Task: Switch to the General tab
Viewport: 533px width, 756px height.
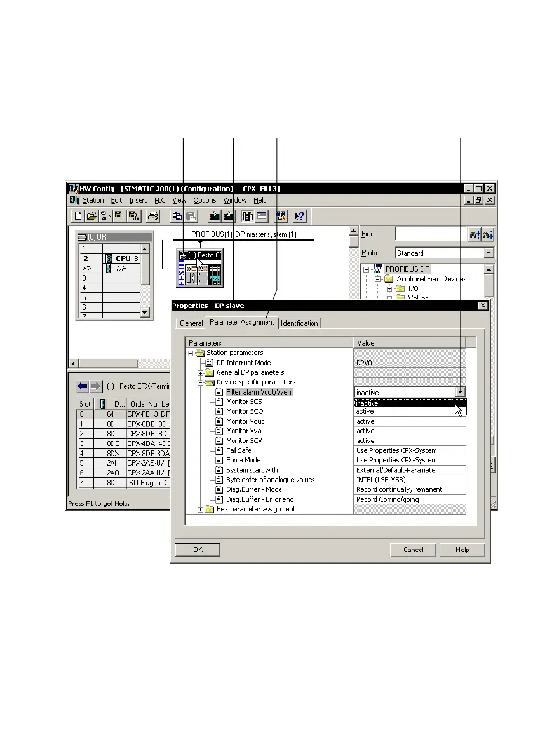Action: pyautogui.click(x=191, y=323)
